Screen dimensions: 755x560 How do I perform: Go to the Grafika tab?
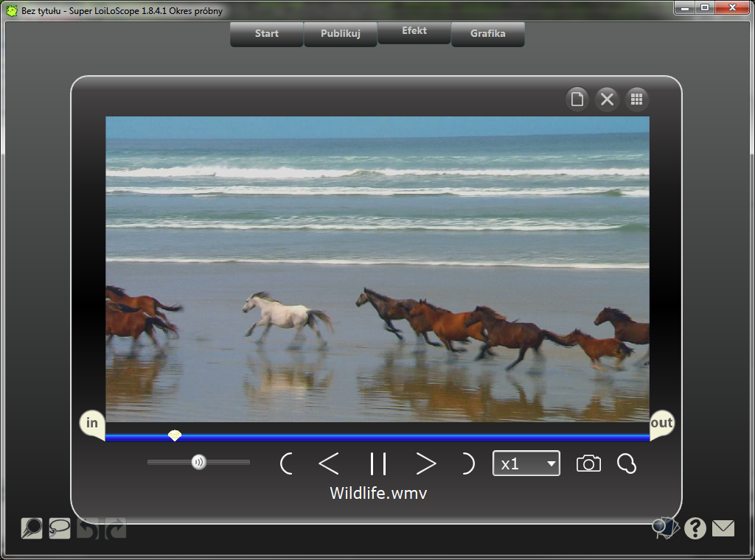pos(488,34)
